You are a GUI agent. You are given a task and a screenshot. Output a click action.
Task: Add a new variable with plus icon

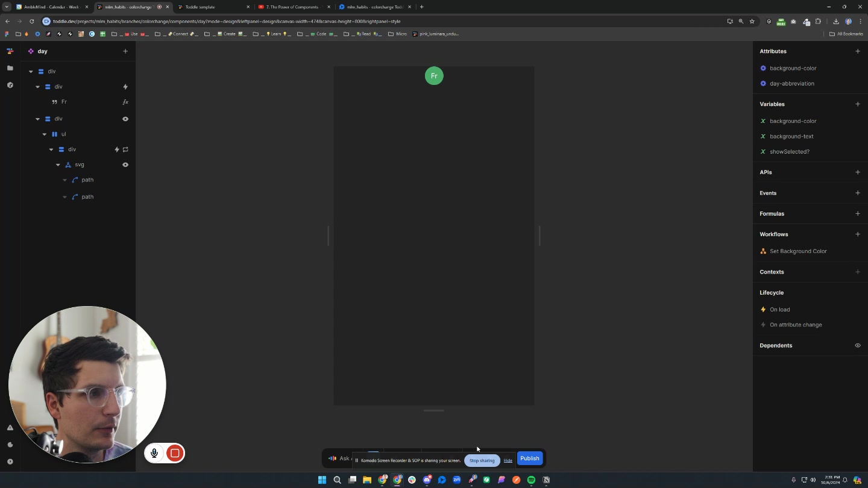pyautogui.click(x=857, y=104)
